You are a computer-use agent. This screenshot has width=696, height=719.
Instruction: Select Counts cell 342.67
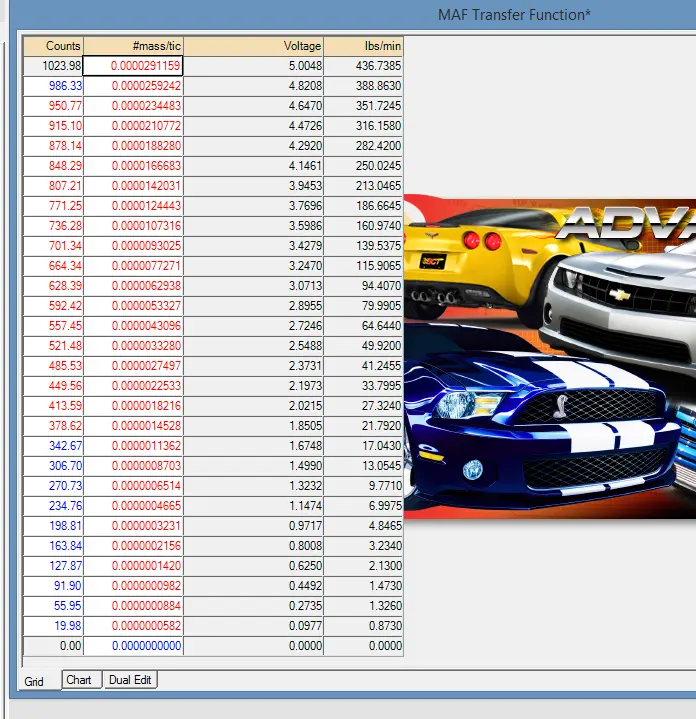click(53, 447)
